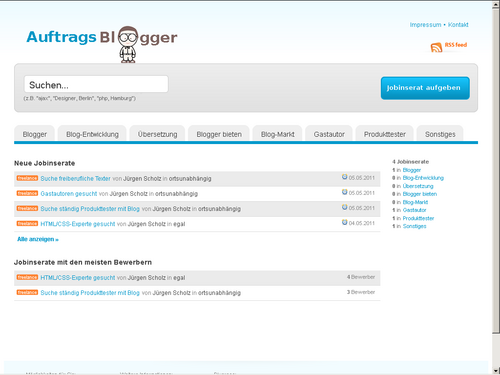Open sidebar category Übersetzung
Screen dimensions: 500x375
pos(418,186)
